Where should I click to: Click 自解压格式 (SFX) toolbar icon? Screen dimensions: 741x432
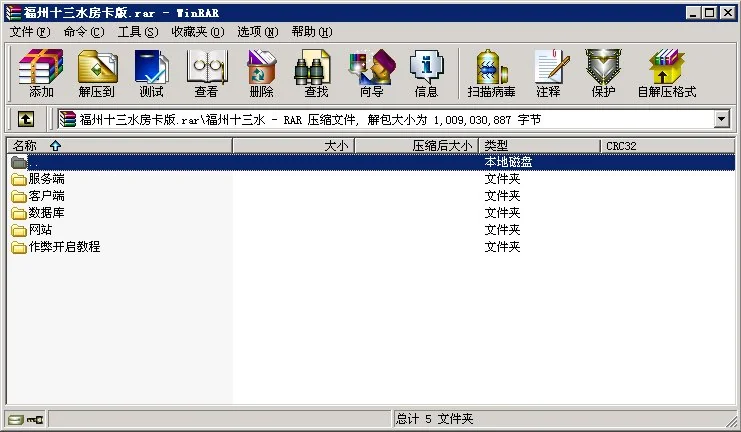(666, 73)
